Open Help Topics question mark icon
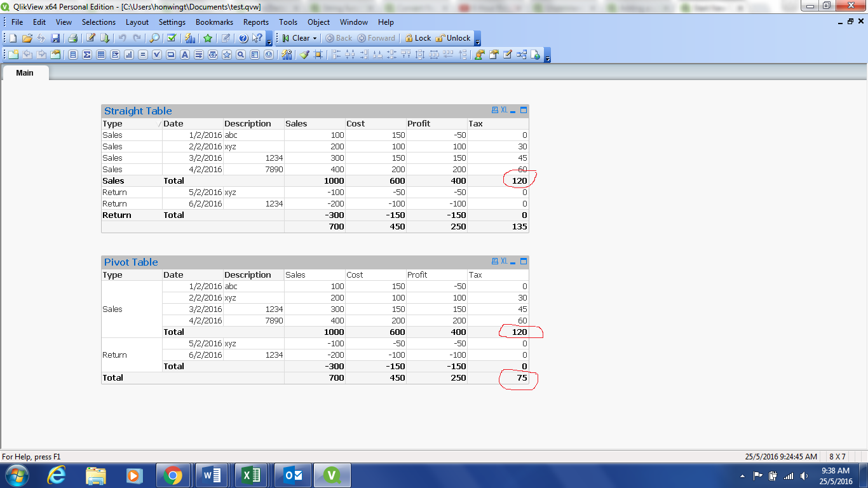This screenshot has height=488, width=868. 243,38
